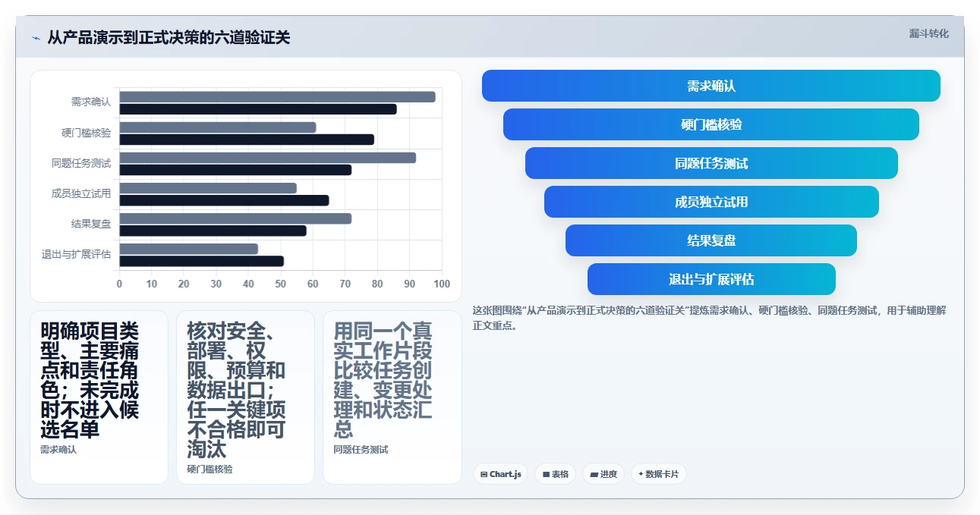The image size is (980, 515).
Task: Click the slide title 从产品演示到正式决策的六道验证关
Action: (x=169, y=37)
